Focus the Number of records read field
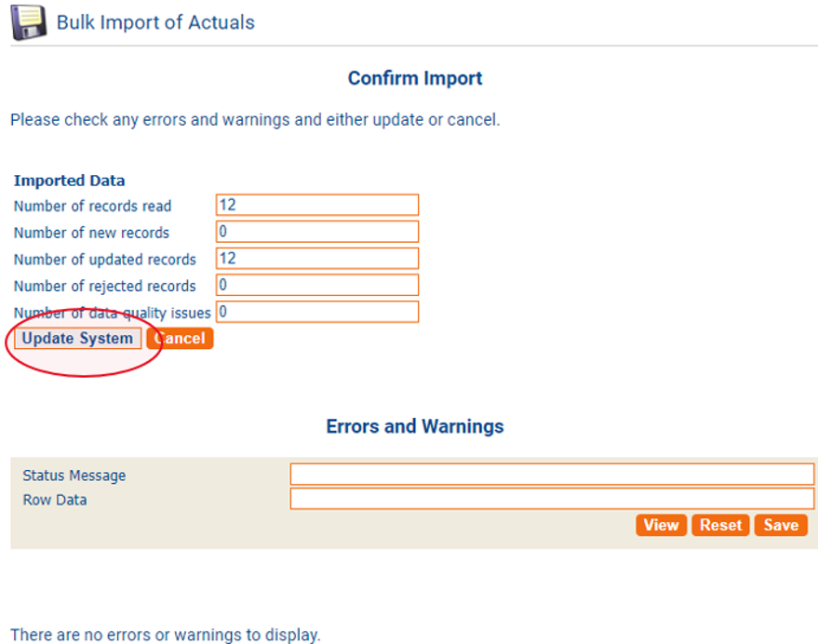818x644 pixels. pos(316,205)
